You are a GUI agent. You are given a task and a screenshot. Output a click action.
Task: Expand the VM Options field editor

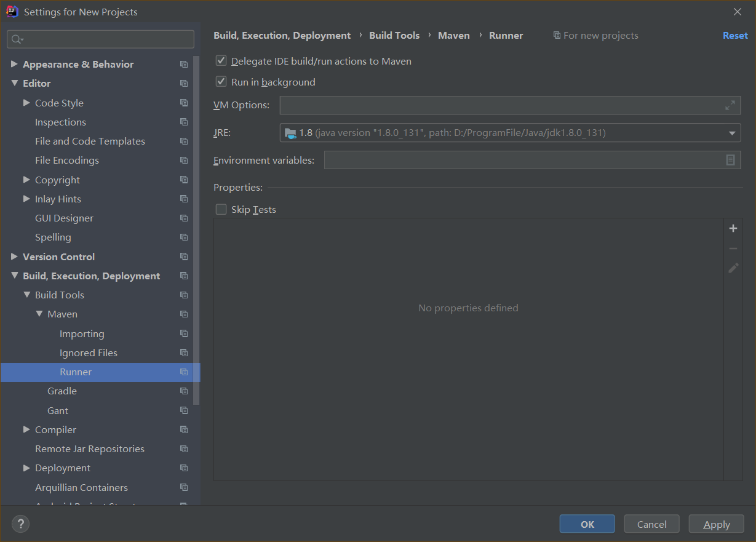730,105
